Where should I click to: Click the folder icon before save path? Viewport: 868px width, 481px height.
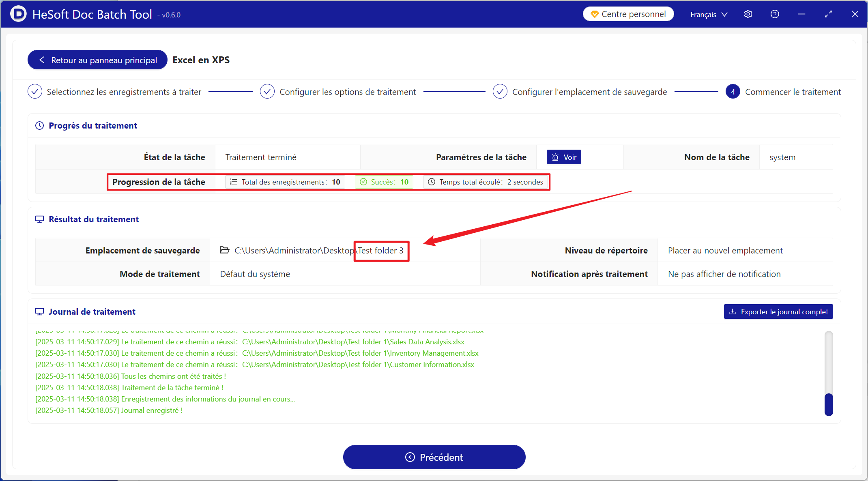[224, 250]
